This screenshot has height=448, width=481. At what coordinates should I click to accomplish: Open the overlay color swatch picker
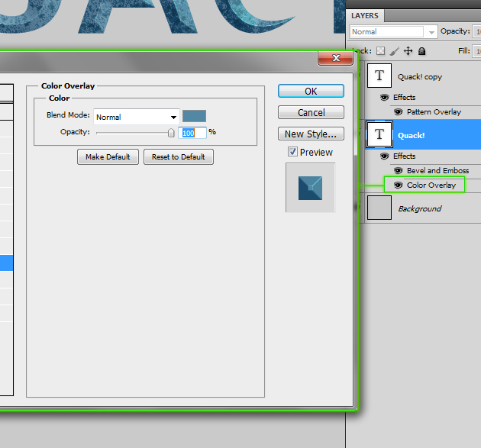pyautogui.click(x=194, y=117)
